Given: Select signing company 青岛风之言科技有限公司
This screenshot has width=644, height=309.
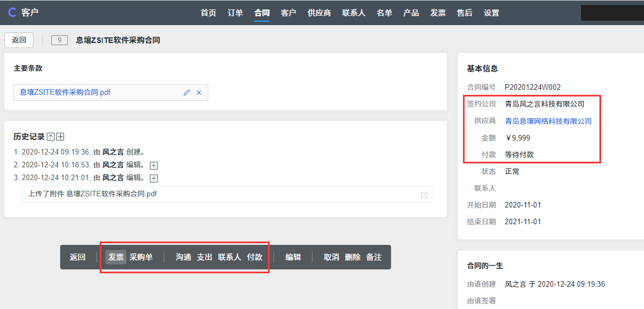Looking at the screenshot, I should click(x=545, y=104).
